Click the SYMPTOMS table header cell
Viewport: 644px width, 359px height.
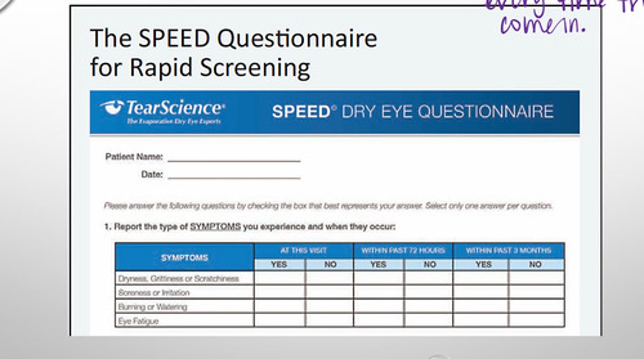(184, 258)
